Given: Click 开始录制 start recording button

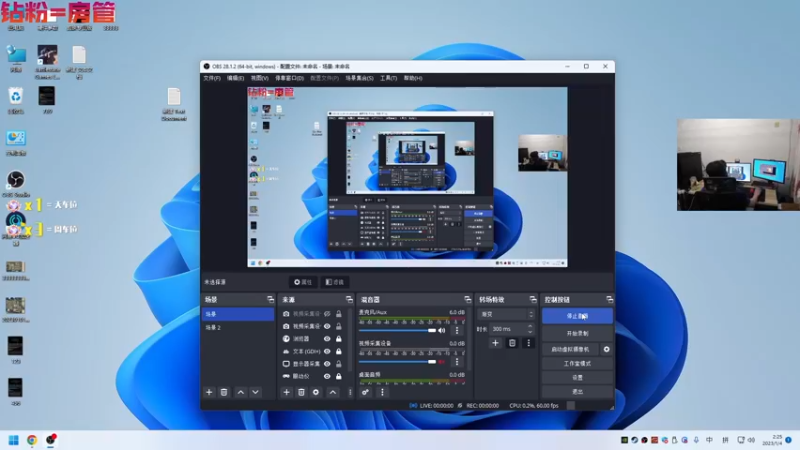Looking at the screenshot, I should coord(577,333).
